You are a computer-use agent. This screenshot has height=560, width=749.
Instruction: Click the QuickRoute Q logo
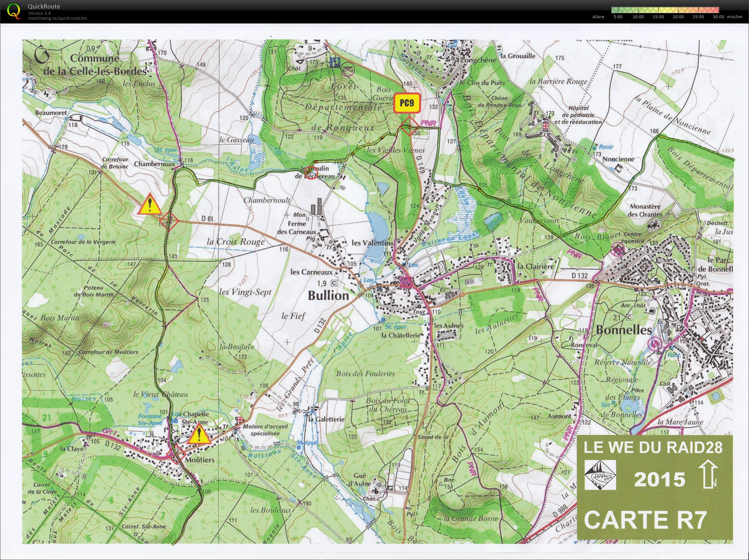(14, 11)
